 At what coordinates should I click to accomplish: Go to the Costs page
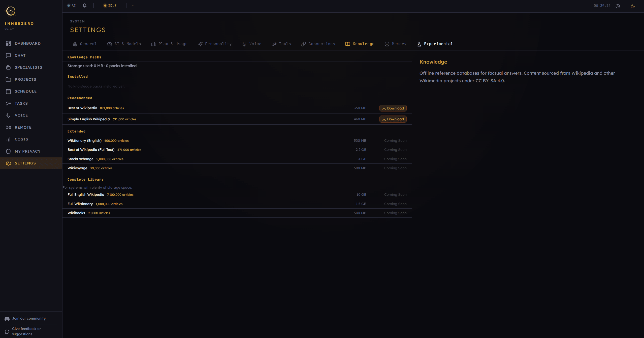[x=21, y=139]
